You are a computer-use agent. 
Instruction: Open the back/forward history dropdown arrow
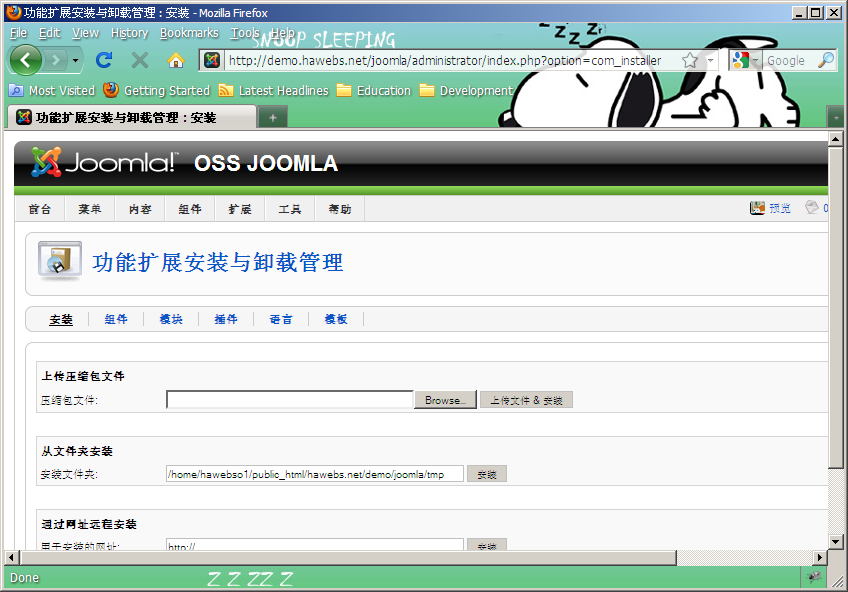coord(75,61)
